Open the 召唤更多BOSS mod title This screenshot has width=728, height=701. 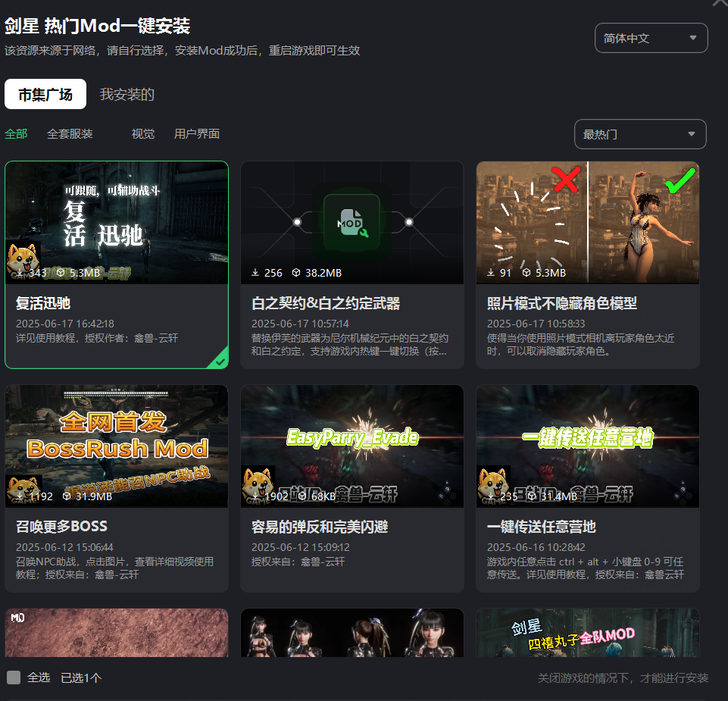62,527
